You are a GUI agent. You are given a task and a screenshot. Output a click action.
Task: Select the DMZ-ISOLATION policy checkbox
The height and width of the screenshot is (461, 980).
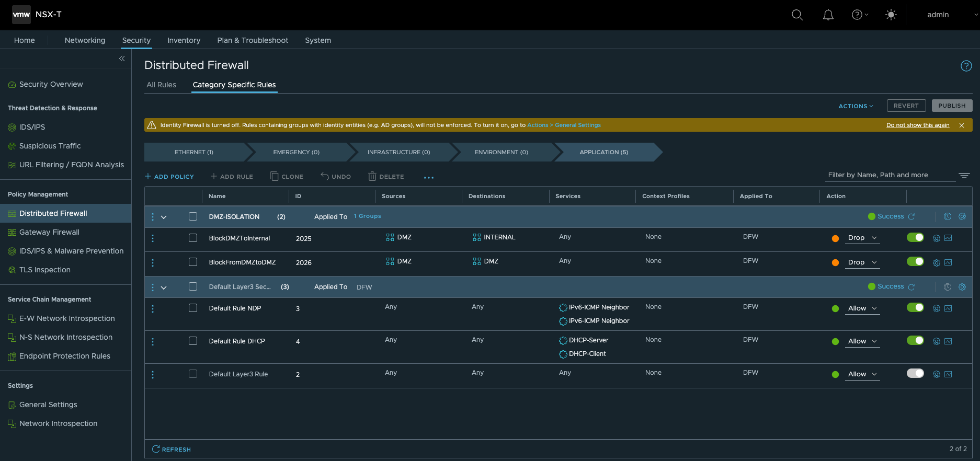(193, 216)
